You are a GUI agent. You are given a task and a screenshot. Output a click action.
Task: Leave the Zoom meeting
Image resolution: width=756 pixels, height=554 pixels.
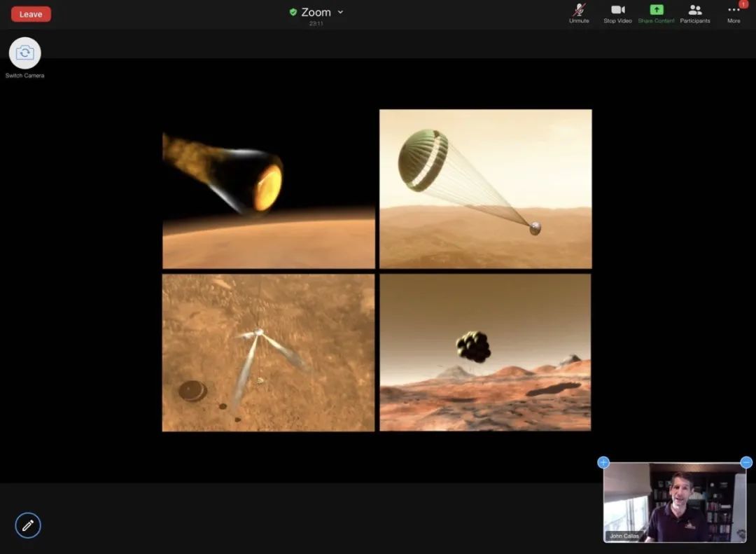[x=31, y=14]
